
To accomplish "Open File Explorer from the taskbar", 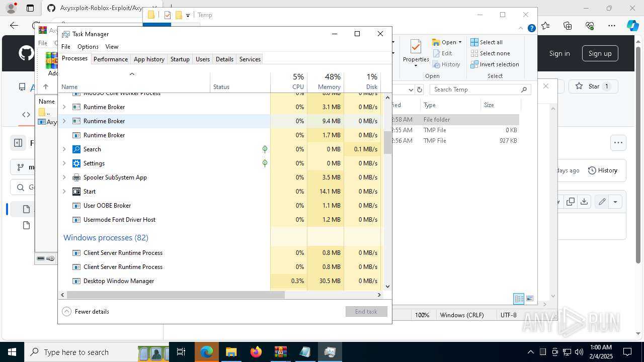I will tap(231, 352).
